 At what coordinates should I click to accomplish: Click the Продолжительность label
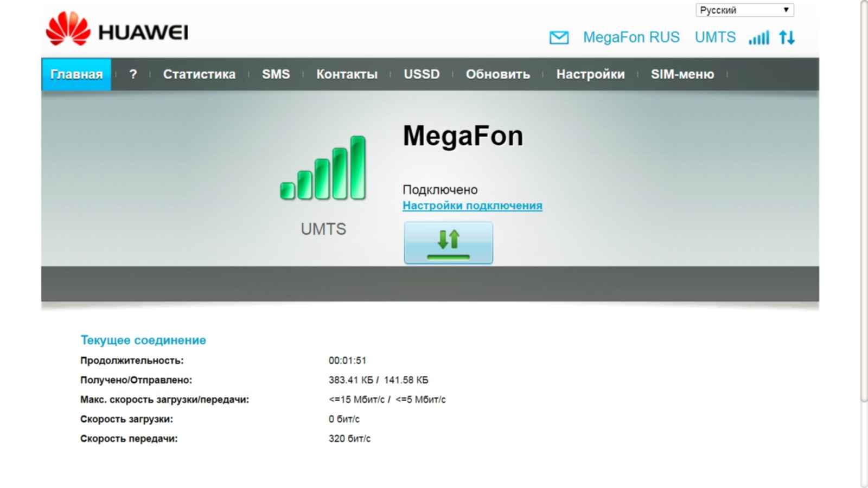132,361
